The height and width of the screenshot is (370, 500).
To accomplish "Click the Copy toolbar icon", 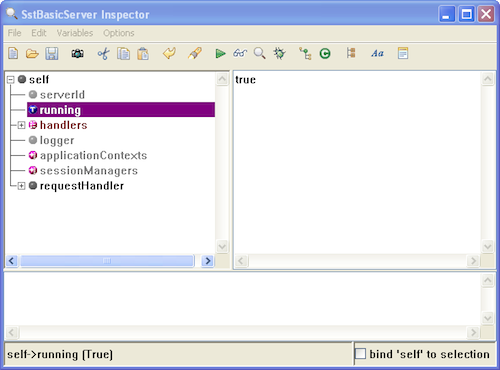I will click(123, 53).
